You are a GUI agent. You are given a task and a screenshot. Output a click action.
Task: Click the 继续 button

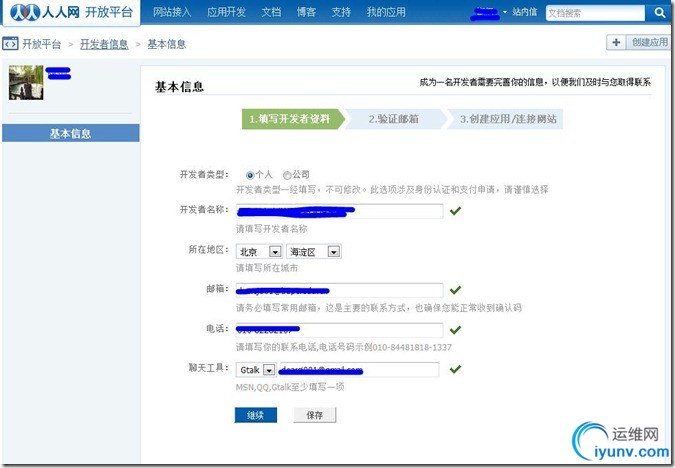tap(256, 415)
